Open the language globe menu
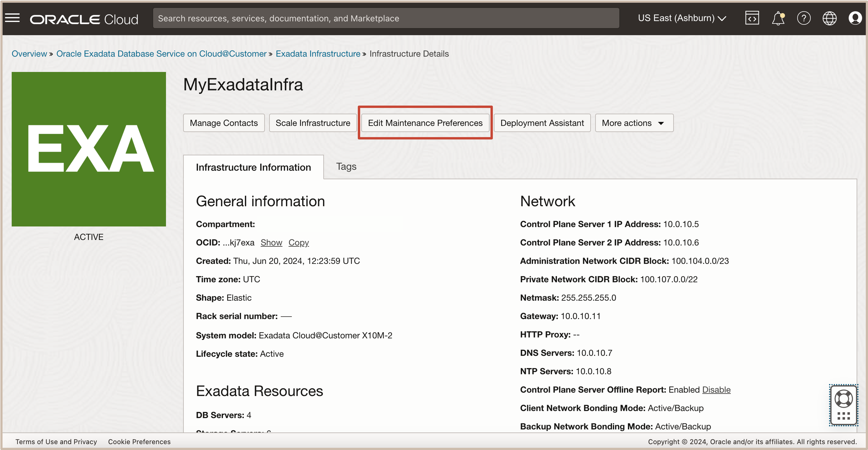The width and height of the screenshot is (868, 450). (829, 18)
